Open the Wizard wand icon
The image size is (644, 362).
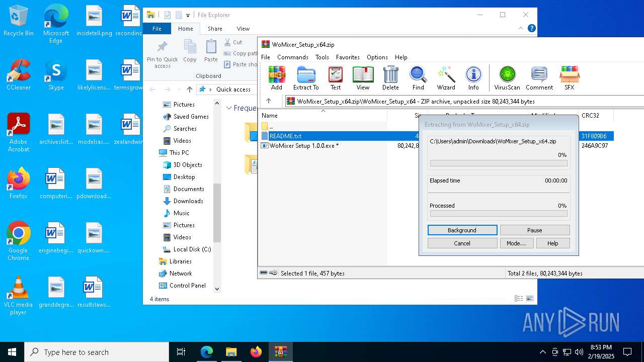click(446, 78)
